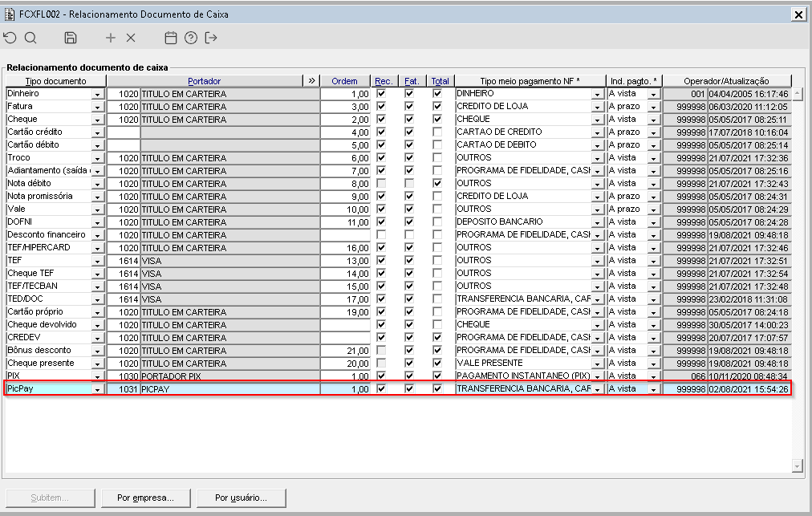This screenshot has width=812, height=516.
Task: Click the double chevron beside Portador header
Action: (x=311, y=81)
